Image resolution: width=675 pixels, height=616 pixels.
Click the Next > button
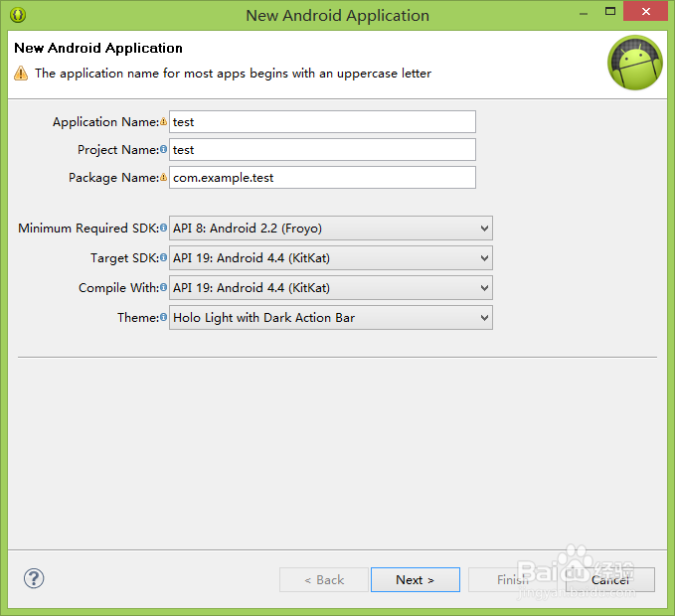click(416, 580)
